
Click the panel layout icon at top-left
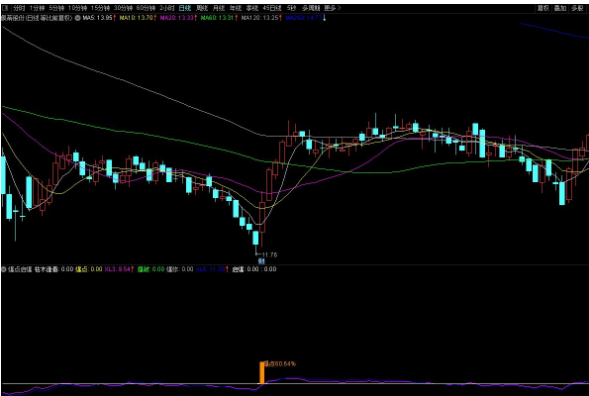(4, 8)
